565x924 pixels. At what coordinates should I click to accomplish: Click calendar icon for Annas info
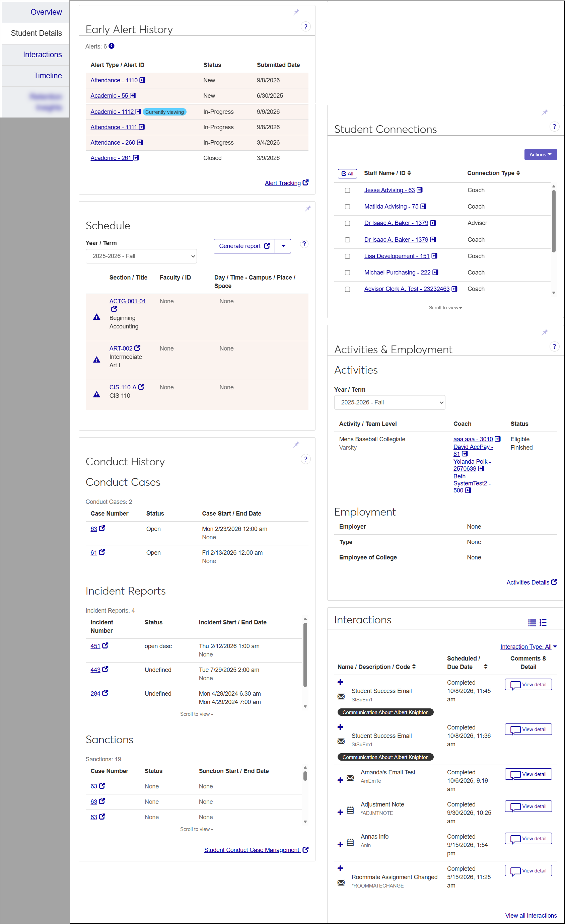click(x=350, y=842)
